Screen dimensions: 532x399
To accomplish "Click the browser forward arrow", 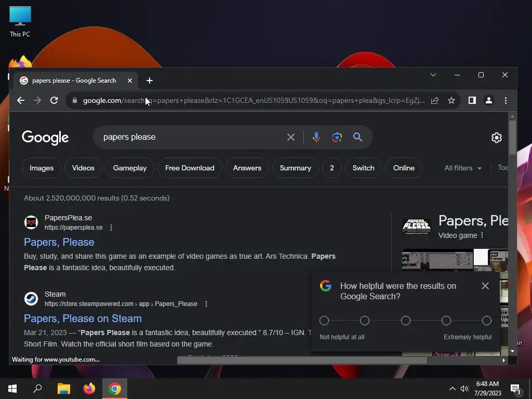I will (37, 100).
